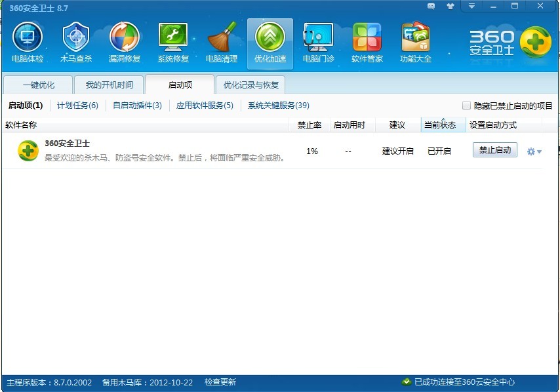Click the cloud connection status icon

[407, 382]
